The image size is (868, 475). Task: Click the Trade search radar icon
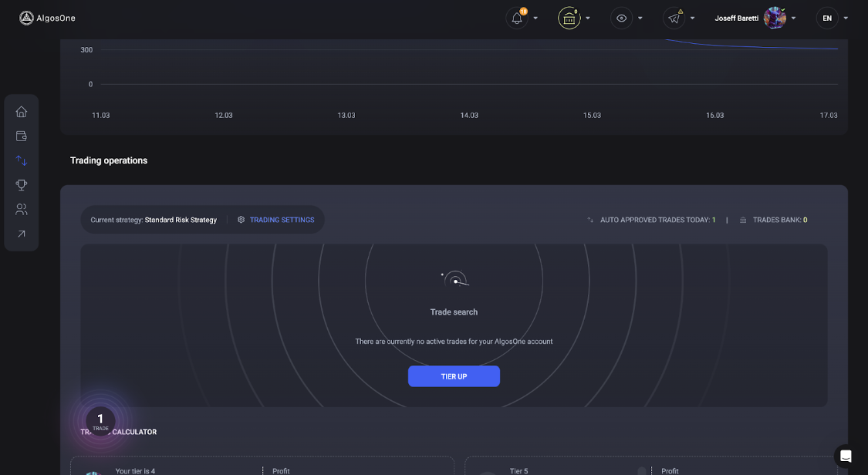[x=455, y=279]
